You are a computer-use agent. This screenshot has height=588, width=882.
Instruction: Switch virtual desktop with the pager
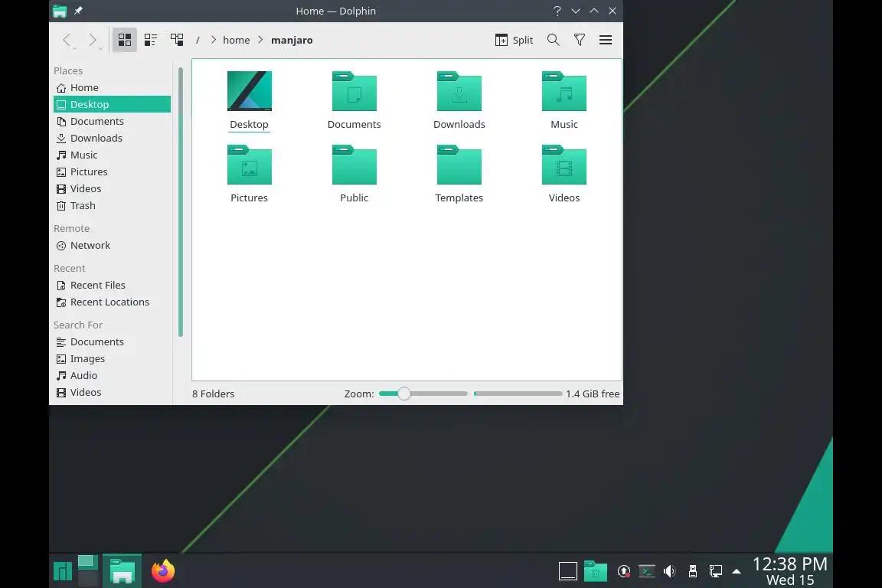point(88,571)
